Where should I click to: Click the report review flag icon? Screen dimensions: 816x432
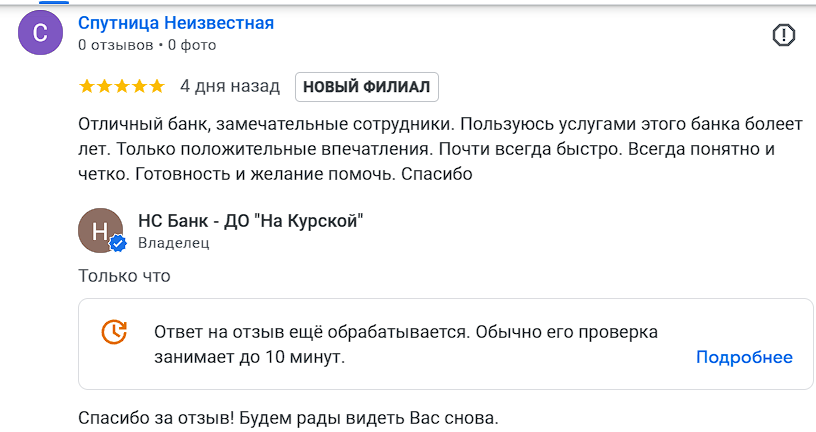click(784, 35)
